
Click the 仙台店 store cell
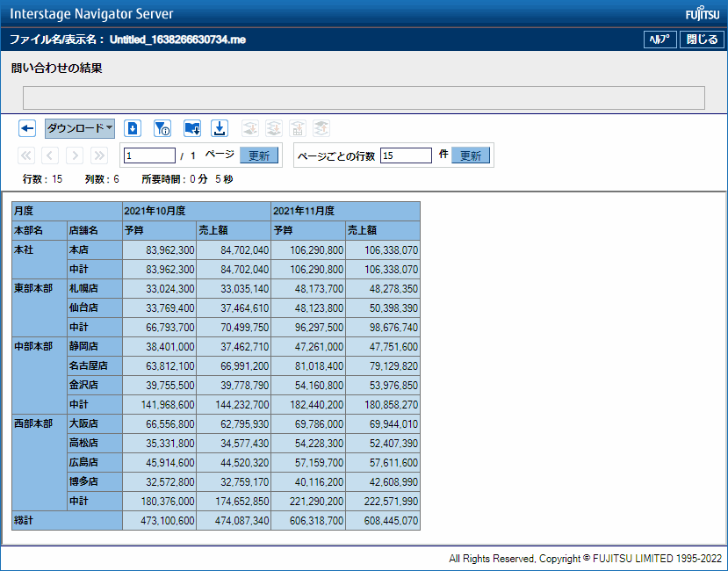pyautogui.click(x=95, y=307)
